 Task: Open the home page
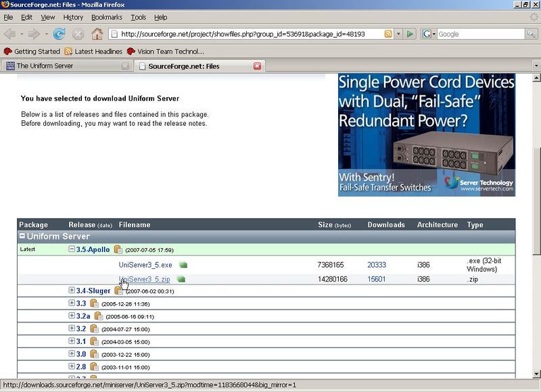click(97, 34)
